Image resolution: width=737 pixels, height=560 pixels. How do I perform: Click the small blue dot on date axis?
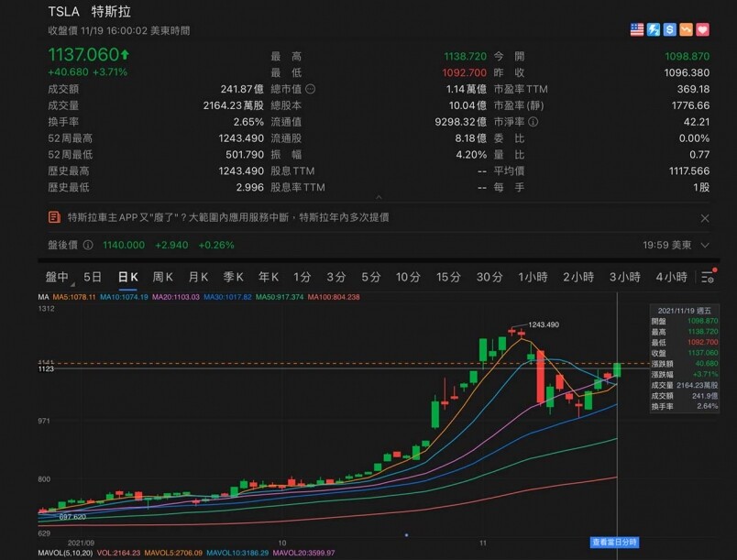tap(407, 534)
